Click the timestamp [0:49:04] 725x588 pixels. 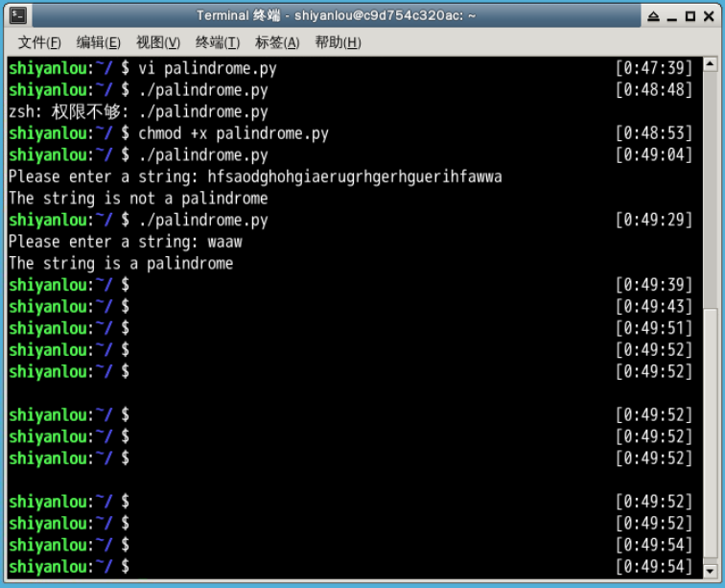[654, 155]
